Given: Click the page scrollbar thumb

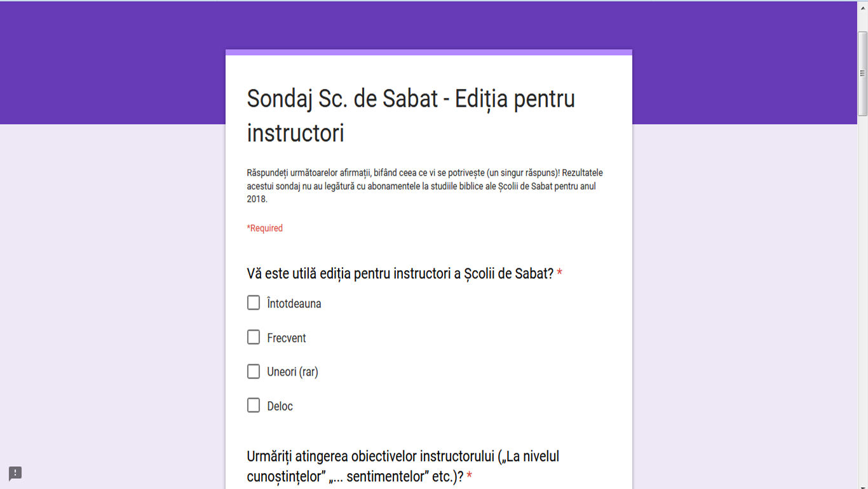Looking at the screenshot, I should click(862, 73).
